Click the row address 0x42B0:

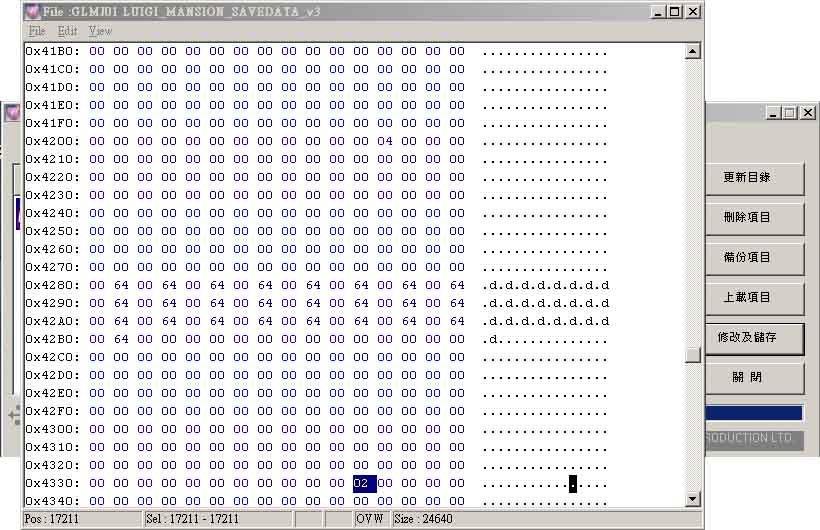(53, 339)
